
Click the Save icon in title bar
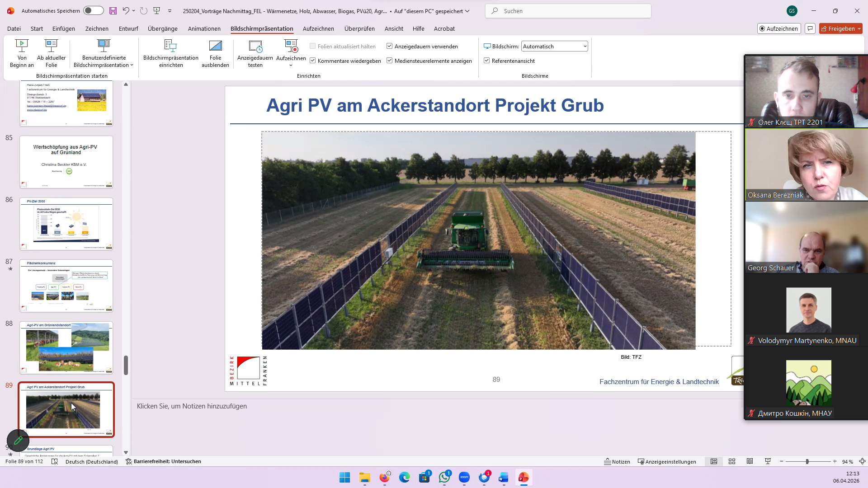(x=113, y=11)
